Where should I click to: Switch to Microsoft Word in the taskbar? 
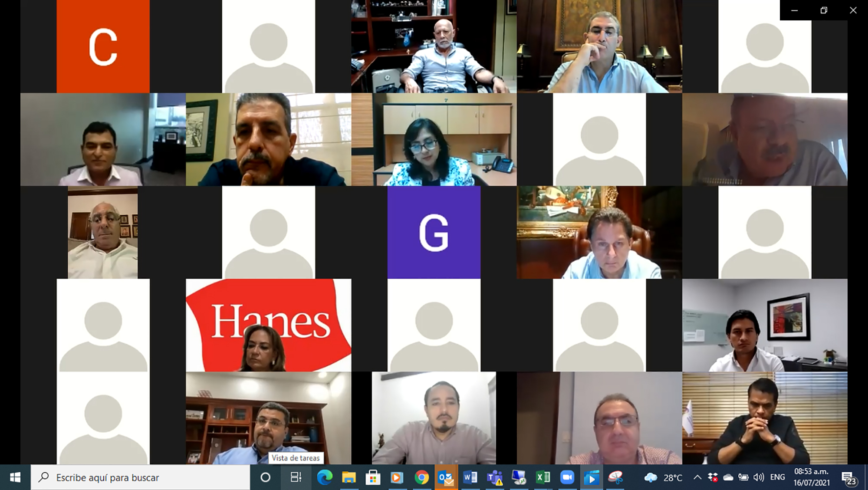[470, 477]
